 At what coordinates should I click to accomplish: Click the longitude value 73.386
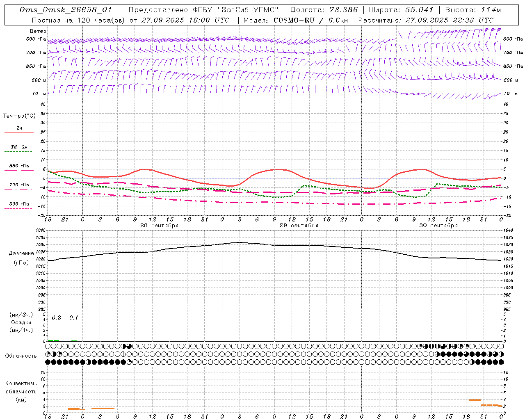(343, 10)
